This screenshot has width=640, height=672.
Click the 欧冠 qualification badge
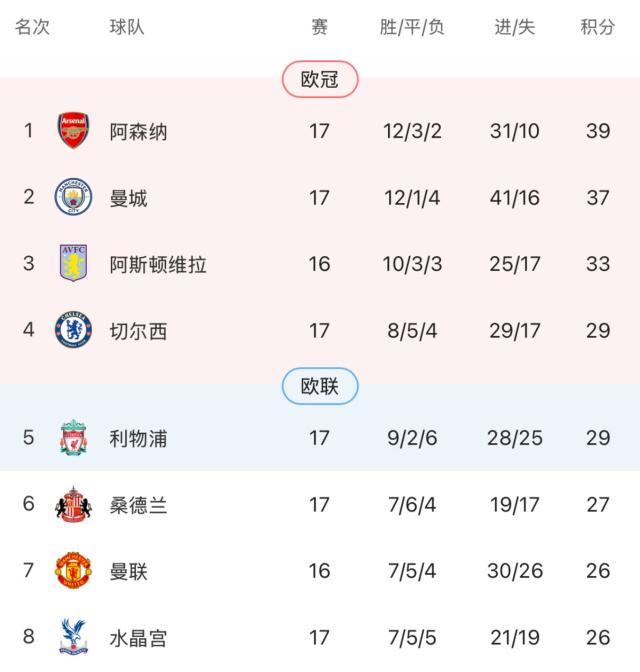pyautogui.click(x=319, y=80)
